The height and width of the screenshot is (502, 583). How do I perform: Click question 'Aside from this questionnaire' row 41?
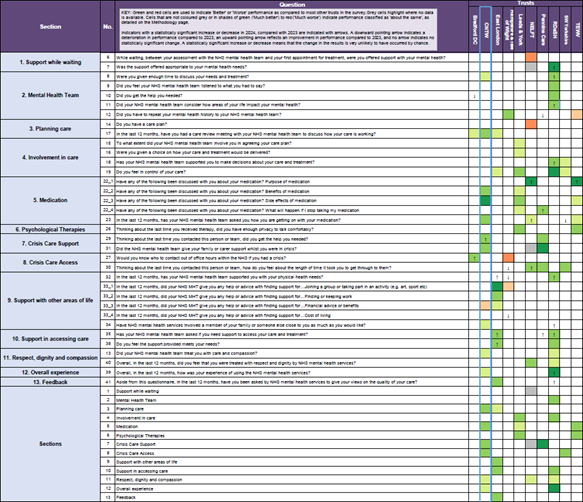click(x=292, y=382)
